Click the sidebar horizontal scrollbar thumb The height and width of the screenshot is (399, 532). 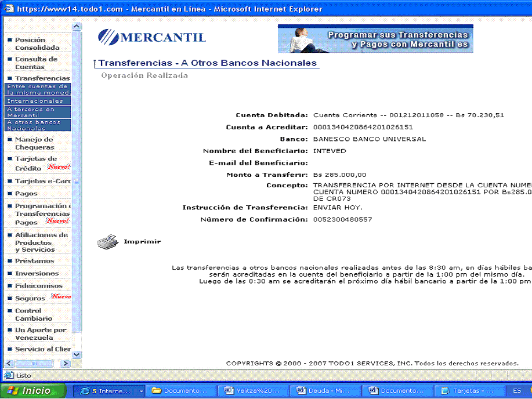click(34, 364)
